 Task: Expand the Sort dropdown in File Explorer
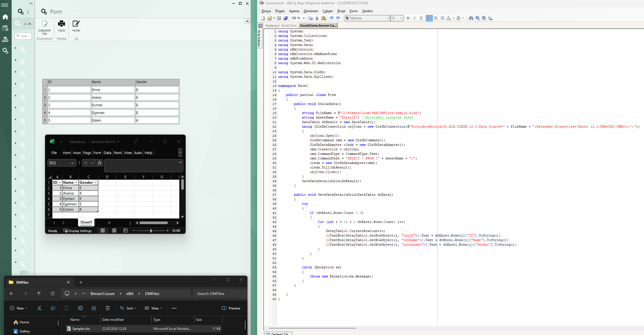(x=128, y=308)
